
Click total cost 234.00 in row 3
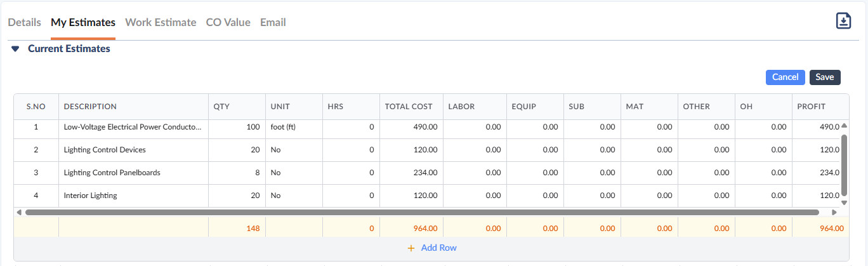point(411,173)
